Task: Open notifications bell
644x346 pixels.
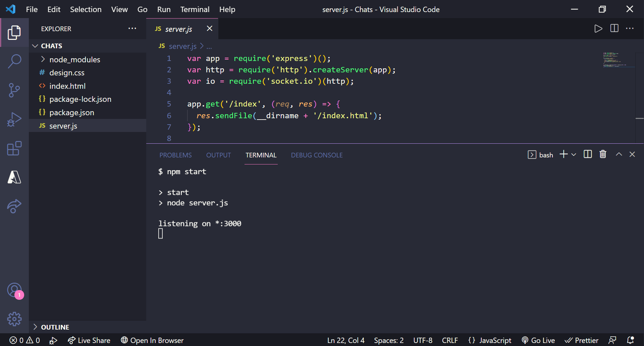Action: (x=630, y=340)
